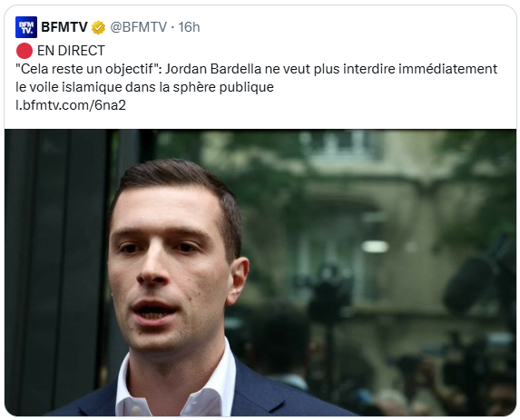This screenshot has height=420, width=520.
Task: Click the dark door frame in the photo
Action: pyautogui.click(x=56, y=272)
